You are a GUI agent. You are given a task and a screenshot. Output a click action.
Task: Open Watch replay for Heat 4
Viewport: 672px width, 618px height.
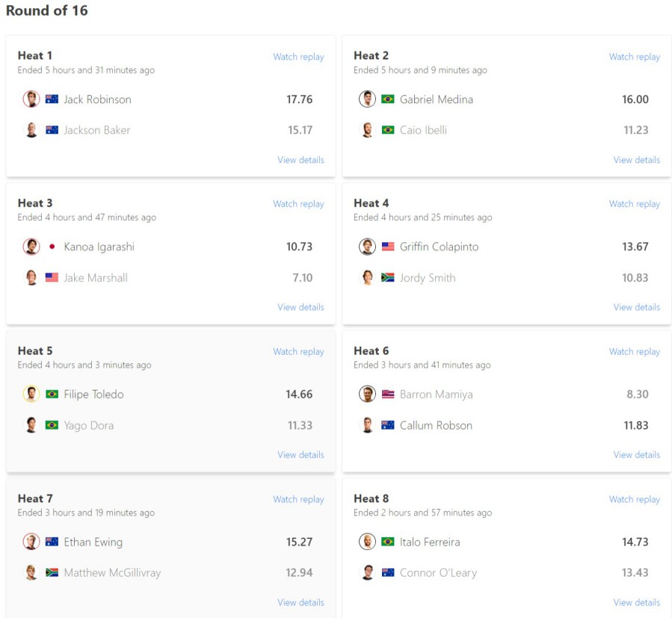(x=634, y=204)
